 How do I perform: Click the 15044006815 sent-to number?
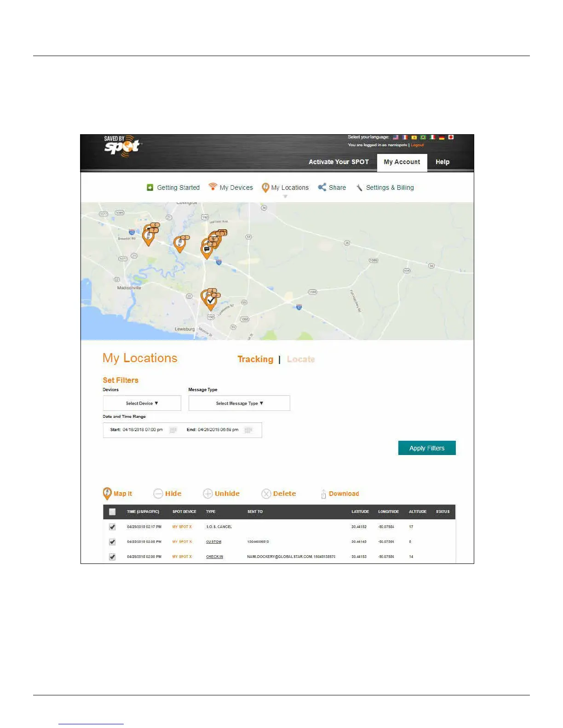click(258, 542)
